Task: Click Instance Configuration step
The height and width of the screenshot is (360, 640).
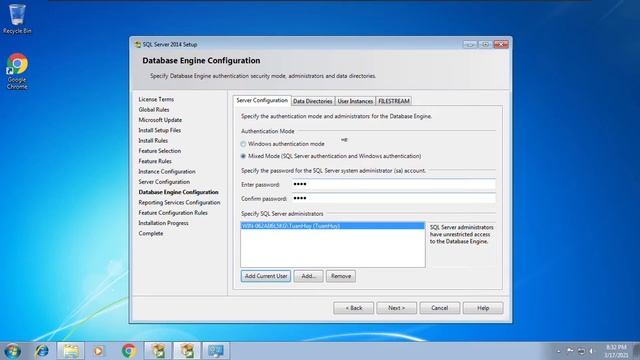Action: click(167, 171)
